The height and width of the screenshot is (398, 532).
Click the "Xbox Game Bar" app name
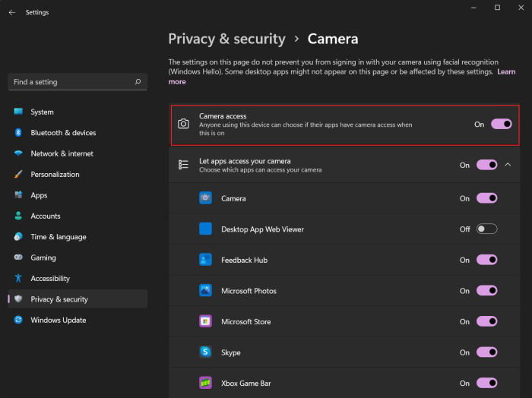(x=246, y=384)
